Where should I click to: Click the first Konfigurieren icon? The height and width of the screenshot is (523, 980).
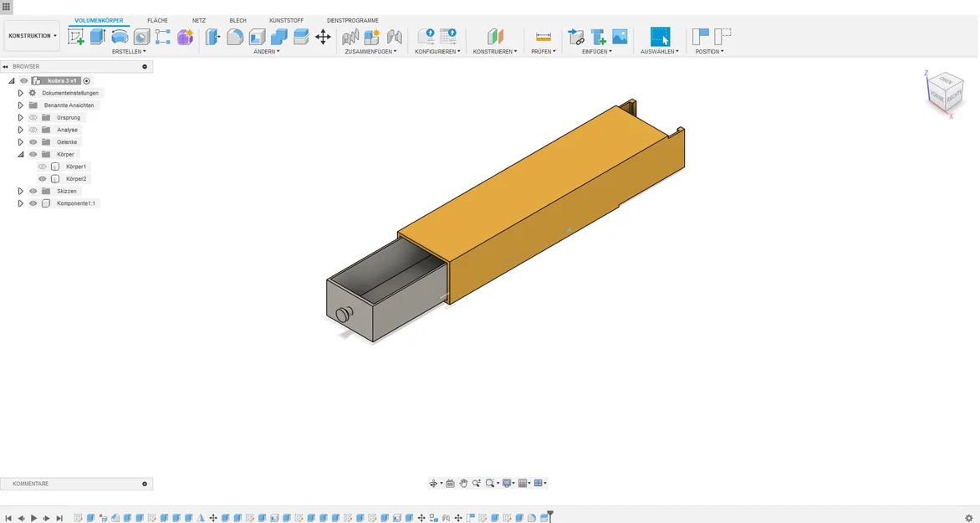[426, 37]
